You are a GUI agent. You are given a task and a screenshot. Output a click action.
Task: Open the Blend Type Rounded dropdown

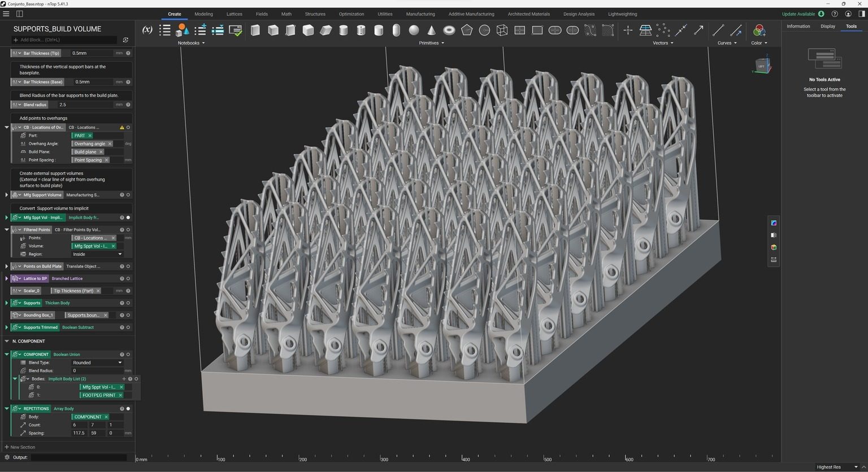tap(97, 362)
